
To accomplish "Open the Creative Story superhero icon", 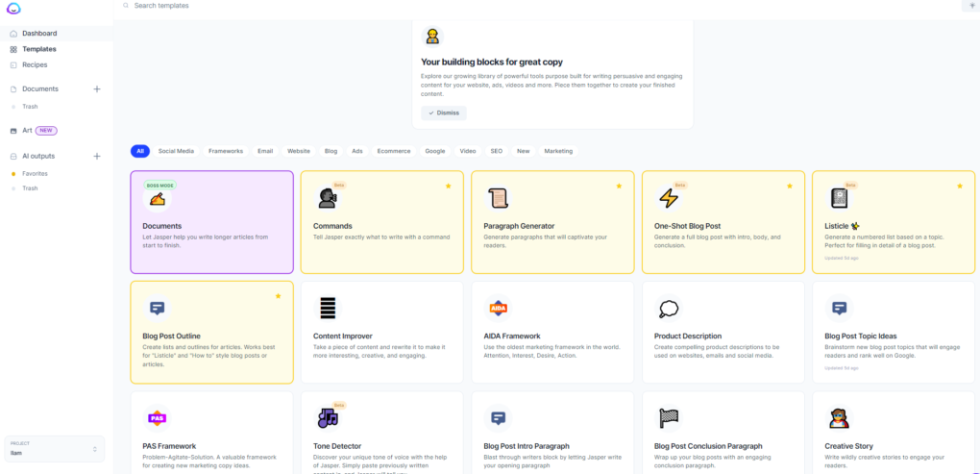I will (x=839, y=418).
